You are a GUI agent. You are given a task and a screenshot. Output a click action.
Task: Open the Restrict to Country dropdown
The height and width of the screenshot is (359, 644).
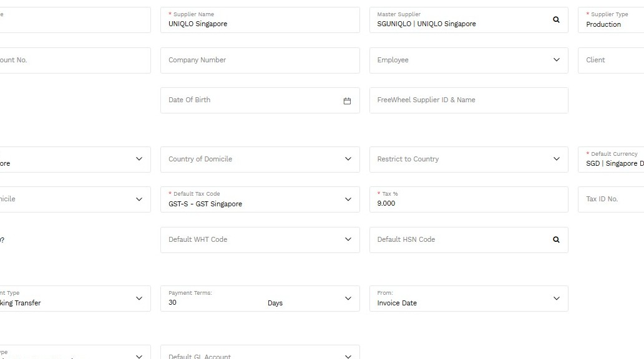tap(469, 159)
